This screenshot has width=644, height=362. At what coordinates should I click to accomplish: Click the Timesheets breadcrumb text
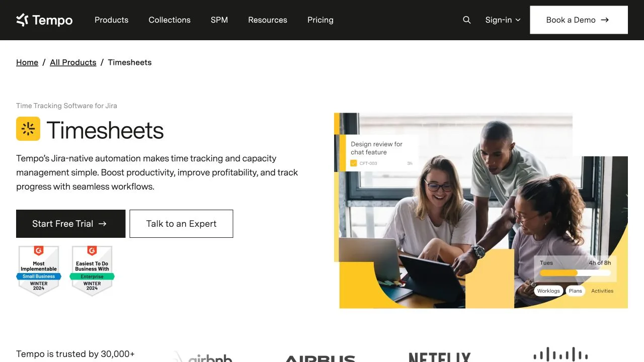click(130, 62)
